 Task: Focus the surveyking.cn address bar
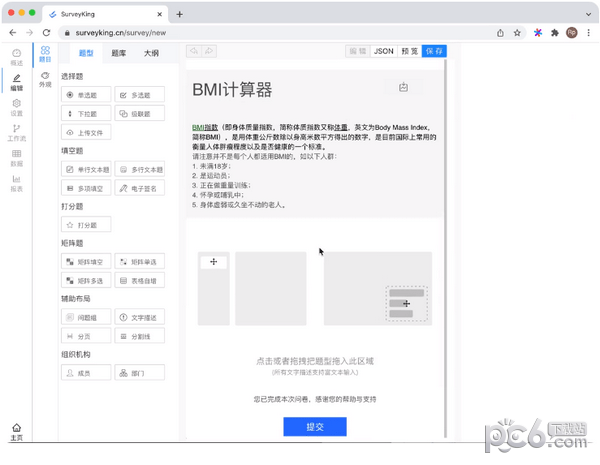coord(279,33)
